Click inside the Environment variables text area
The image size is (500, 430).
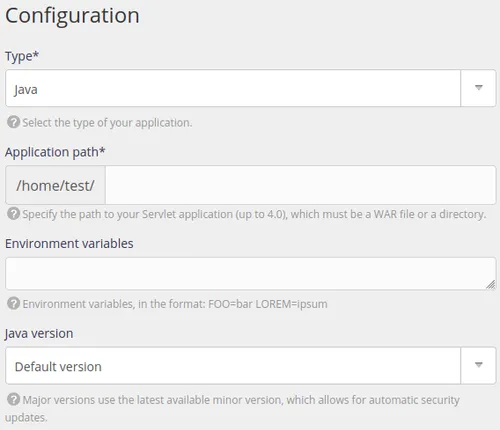(x=251, y=273)
